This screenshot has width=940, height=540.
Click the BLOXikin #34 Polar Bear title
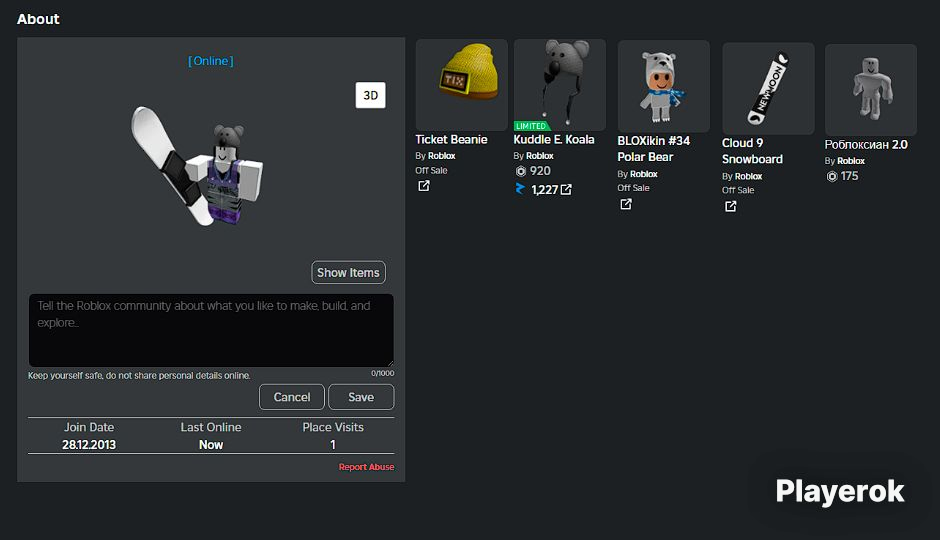tap(653, 149)
